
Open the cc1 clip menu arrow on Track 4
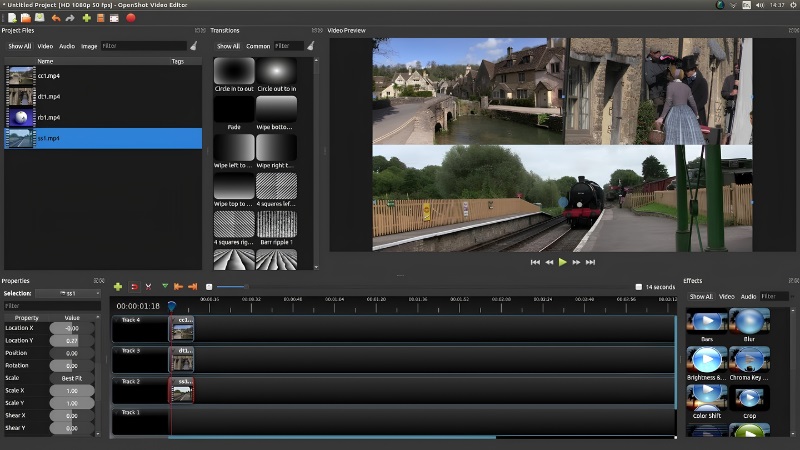click(175, 320)
